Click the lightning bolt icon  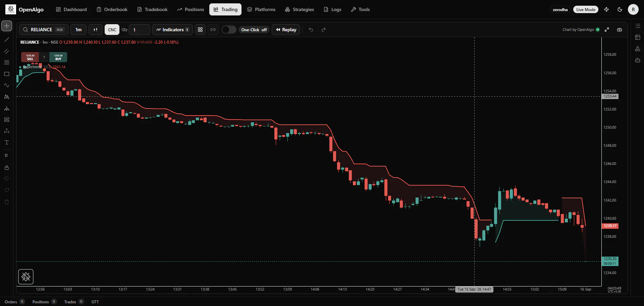[606, 9]
